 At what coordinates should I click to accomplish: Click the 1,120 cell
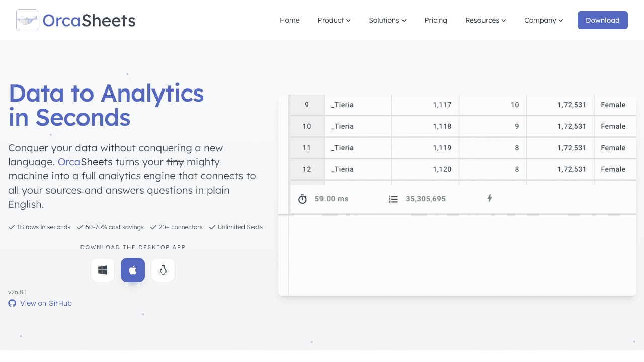pyautogui.click(x=425, y=169)
